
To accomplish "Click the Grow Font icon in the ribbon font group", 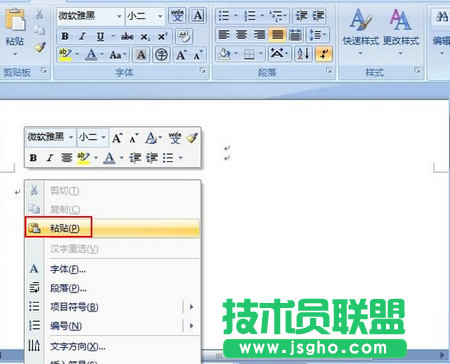I will tap(181, 55).
